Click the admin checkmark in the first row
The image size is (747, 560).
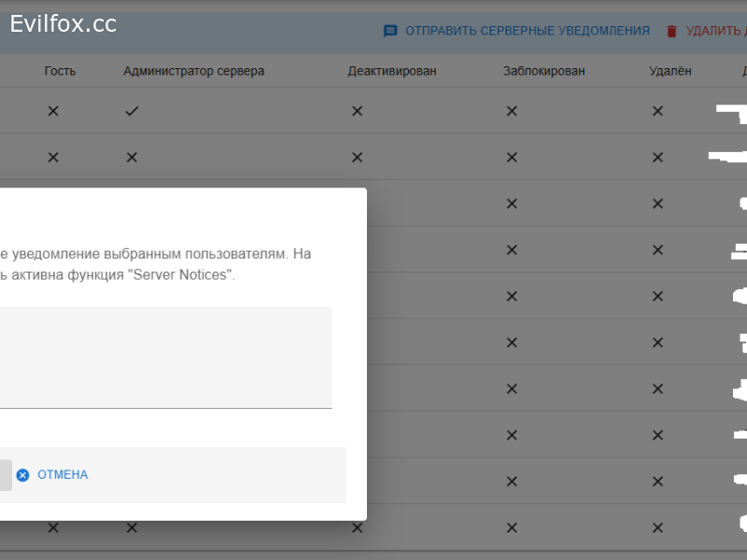(132, 111)
